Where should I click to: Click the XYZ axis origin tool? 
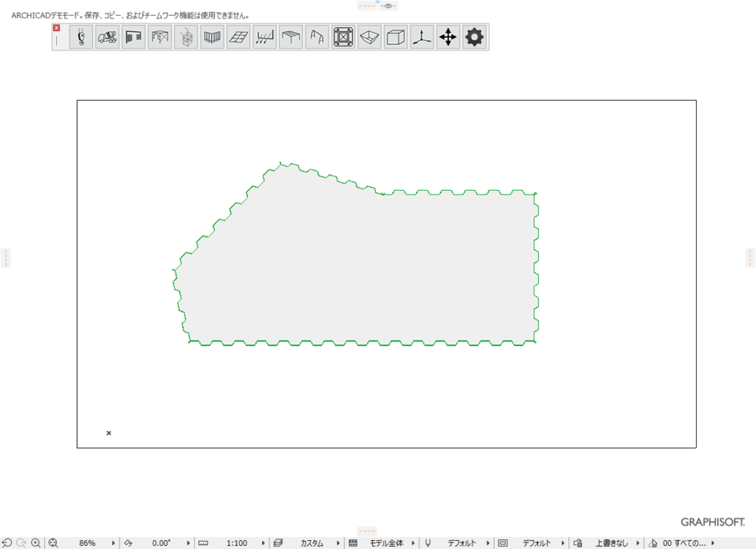(422, 37)
